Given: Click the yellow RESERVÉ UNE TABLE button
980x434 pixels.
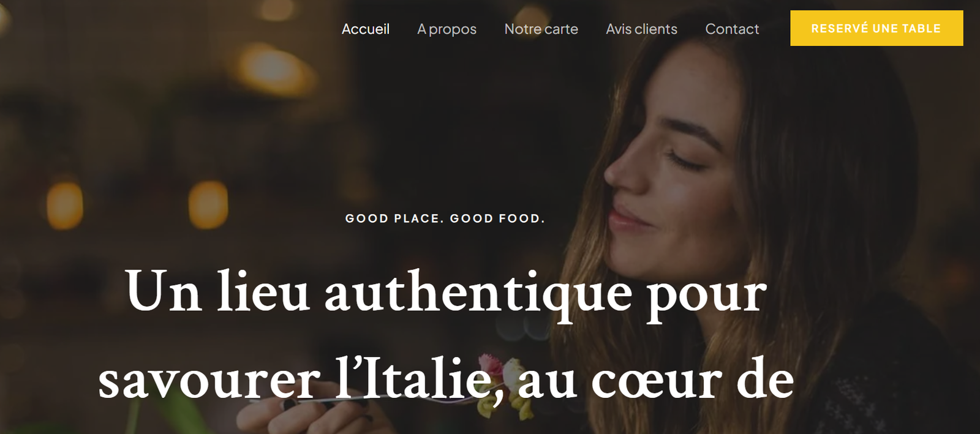Looking at the screenshot, I should click(x=876, y=28).
